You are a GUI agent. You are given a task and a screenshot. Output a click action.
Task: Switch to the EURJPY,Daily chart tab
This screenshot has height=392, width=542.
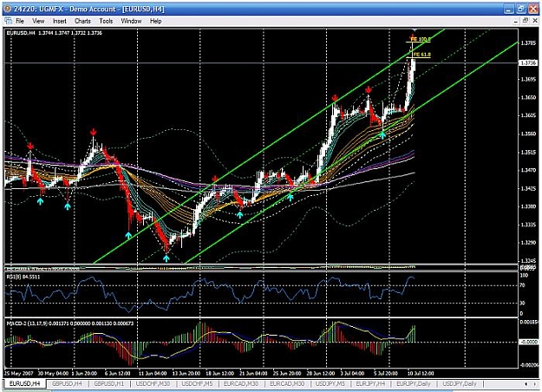414,383
